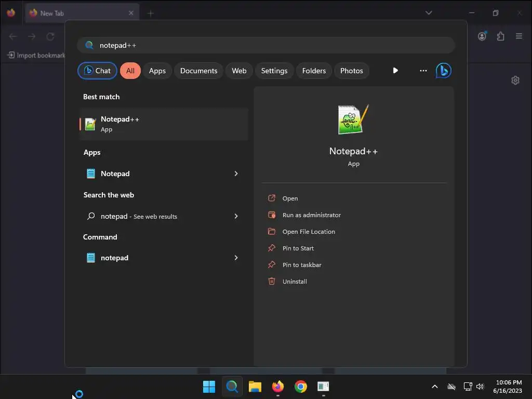This screenshot has height=399, width=532.
Task: Filter results by Settings
Action: coord(274,71)
